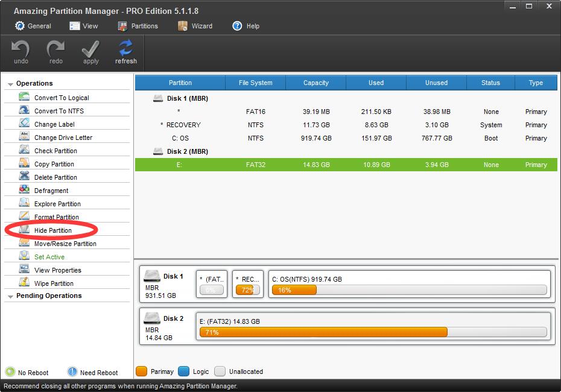
Task: Open the View menu
Action: pos(84,26)
